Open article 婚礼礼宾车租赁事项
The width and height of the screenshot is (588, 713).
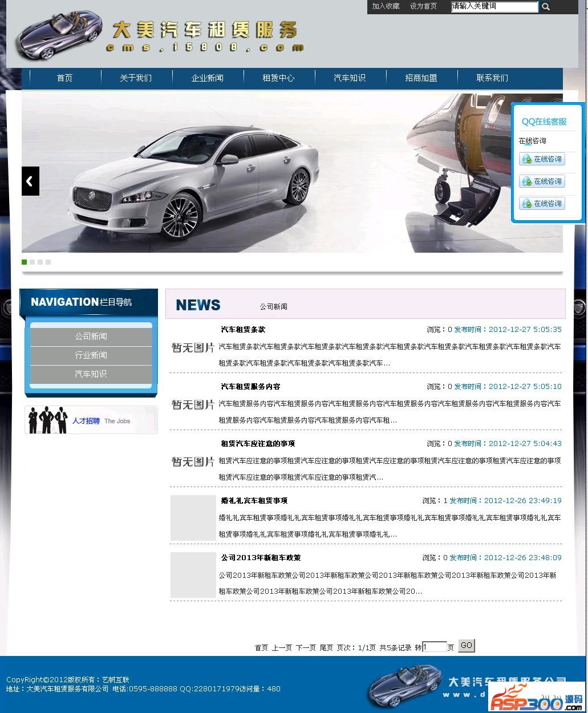(x=254, y=501)
